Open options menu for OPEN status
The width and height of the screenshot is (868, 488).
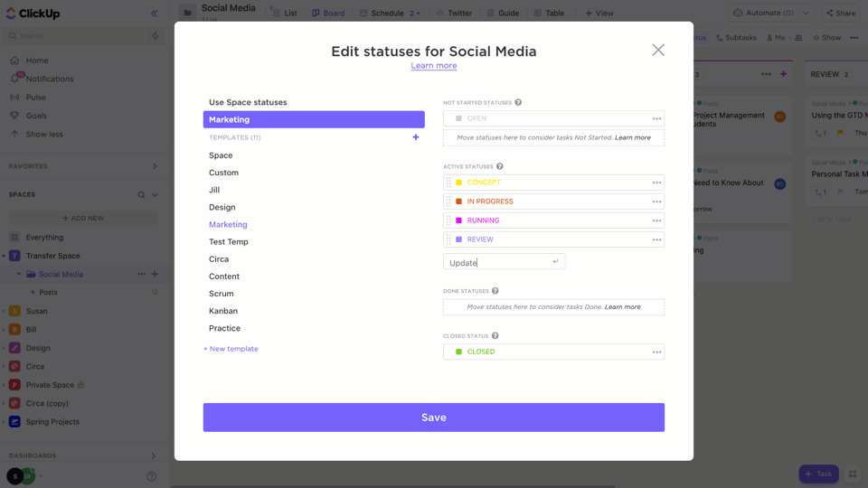click(x=656, y=118)
